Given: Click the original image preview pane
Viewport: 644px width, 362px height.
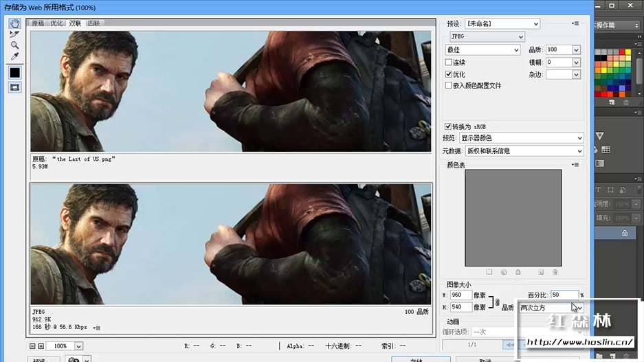Looking at the screenshot, I should click(231, 91).
